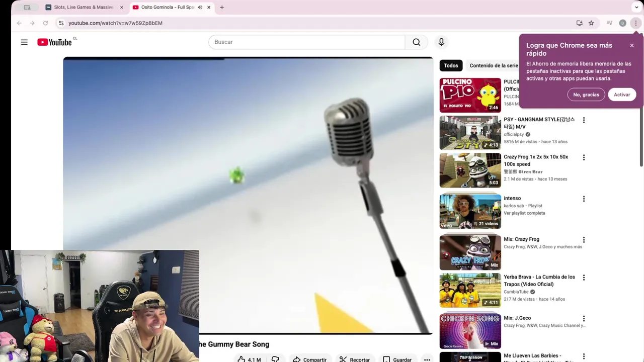Click the window sidebar toggle in tab strip
644x362 pixels.
click(27, 8)
